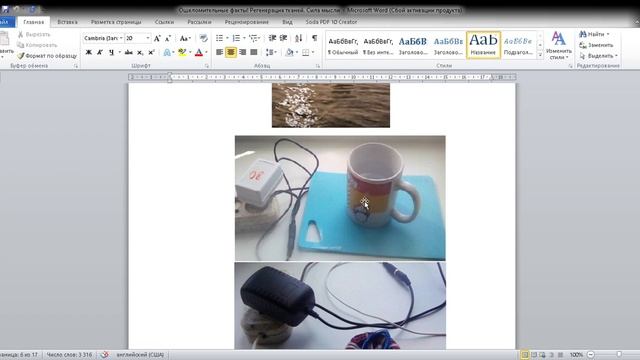Click the Increase Indent icon
The image size is (640, 360).
click(x=283, y=38)
